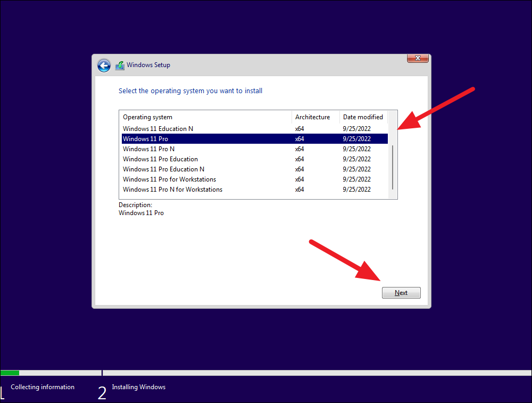Click x64 in Pro for Workstations row

[x=300, y=179]
